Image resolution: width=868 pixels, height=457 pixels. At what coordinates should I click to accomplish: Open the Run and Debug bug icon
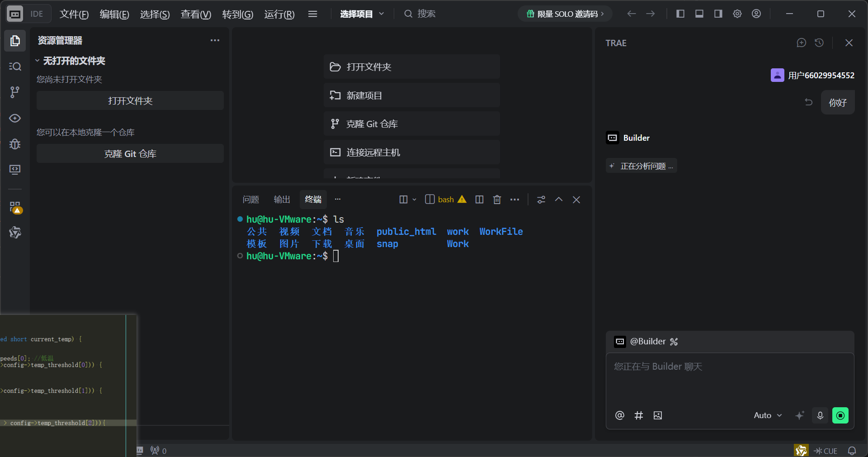tap(15, 144)
